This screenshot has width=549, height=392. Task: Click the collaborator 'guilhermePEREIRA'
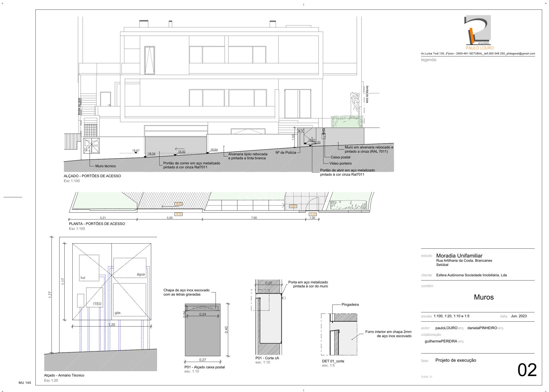[441, 341]
